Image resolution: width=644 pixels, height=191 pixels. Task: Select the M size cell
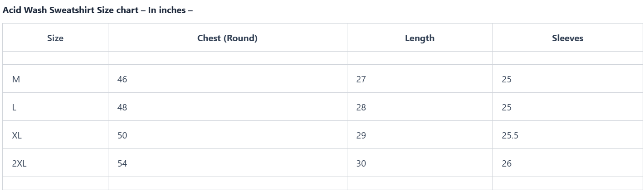click(16, 79)
